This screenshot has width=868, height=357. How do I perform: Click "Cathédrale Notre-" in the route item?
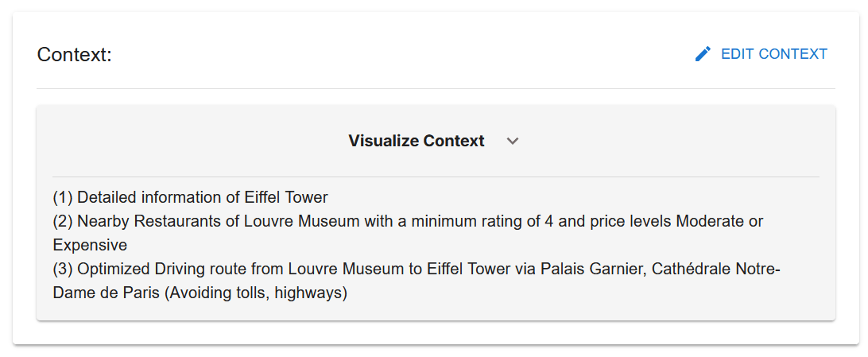(716, 269)
